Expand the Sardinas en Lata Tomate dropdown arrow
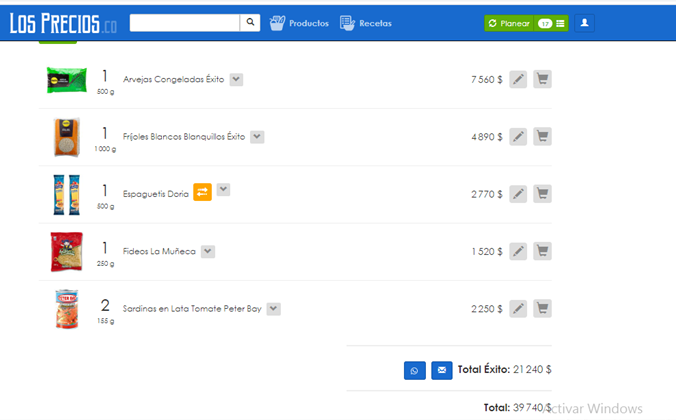Image resolution: width=676 pixels, height=420 pixels. [273, 309]
